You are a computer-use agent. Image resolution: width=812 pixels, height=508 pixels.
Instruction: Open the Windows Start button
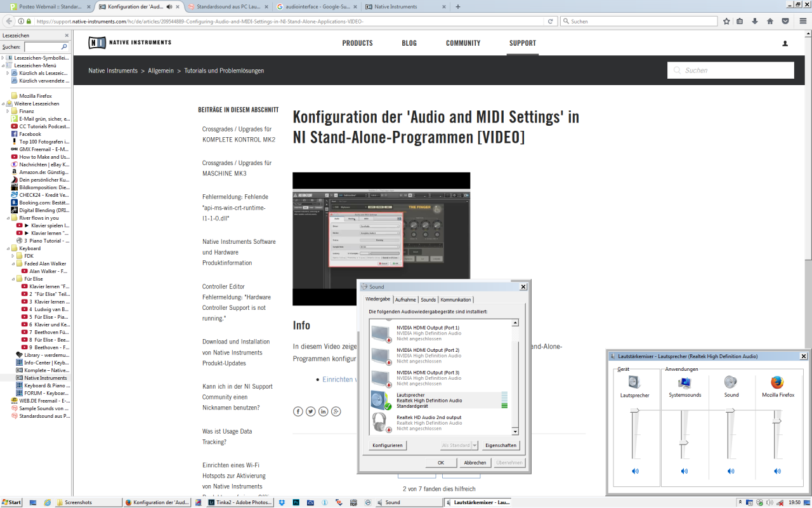(x=11, y=502)
